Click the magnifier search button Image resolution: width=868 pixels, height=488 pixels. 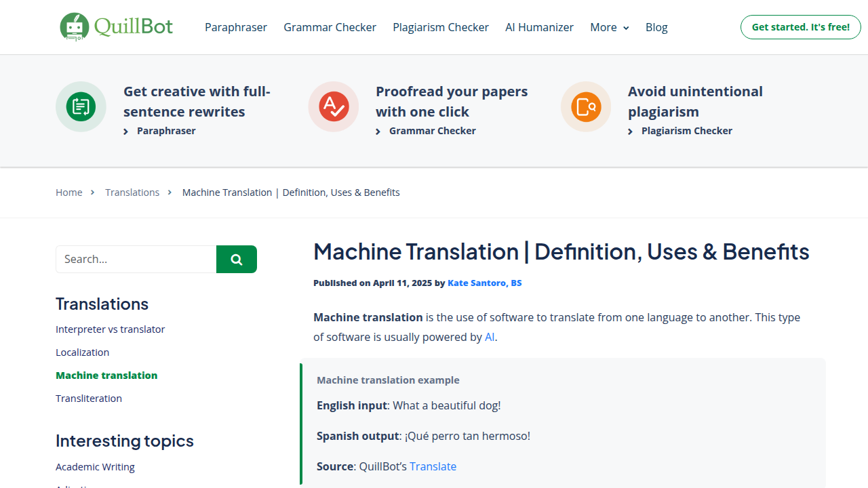(x=237, y=259)
